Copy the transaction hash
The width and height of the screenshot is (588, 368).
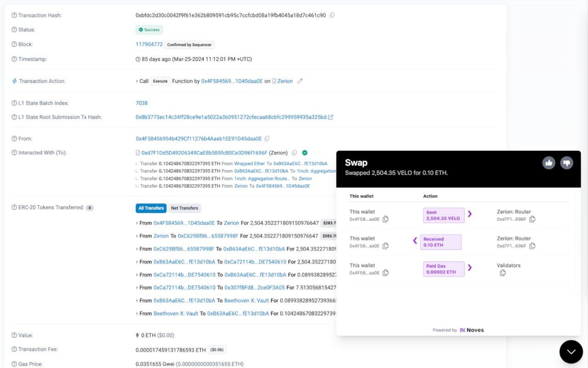point(332,15)
